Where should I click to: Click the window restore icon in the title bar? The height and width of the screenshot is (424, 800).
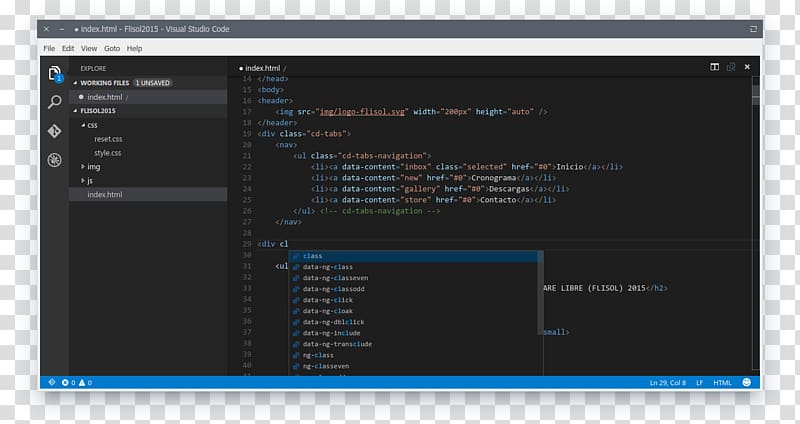(753, 29)
